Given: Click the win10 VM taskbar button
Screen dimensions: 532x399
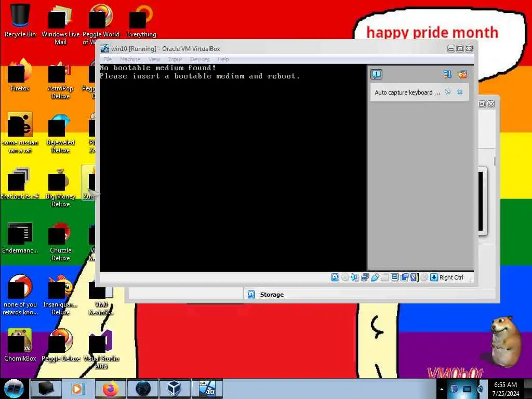Looking at the screenshot, I should tap(207, 389).
